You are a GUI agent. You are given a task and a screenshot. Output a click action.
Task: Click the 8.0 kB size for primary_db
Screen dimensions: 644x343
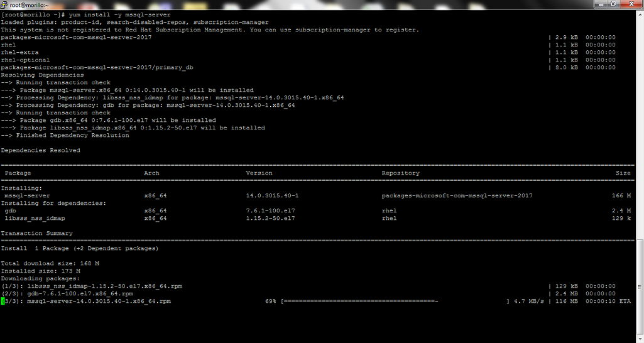coord(567,67)
